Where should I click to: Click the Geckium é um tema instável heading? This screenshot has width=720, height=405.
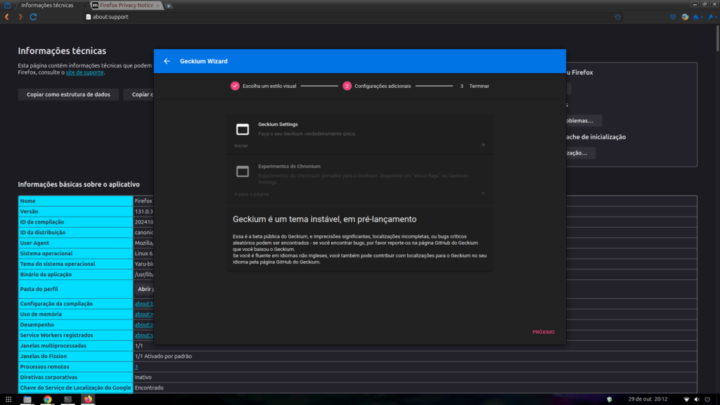[x=325, y=219]
